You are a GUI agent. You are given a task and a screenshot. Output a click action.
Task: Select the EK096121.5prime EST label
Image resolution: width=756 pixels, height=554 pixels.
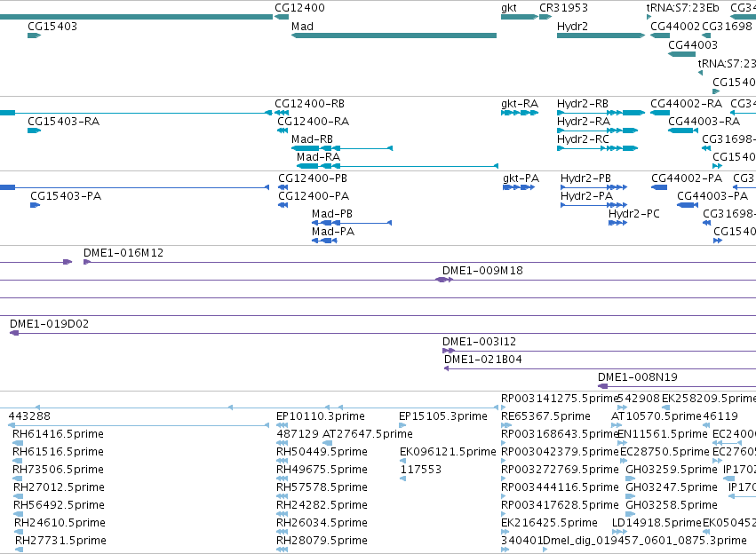[x=448, y=452]
